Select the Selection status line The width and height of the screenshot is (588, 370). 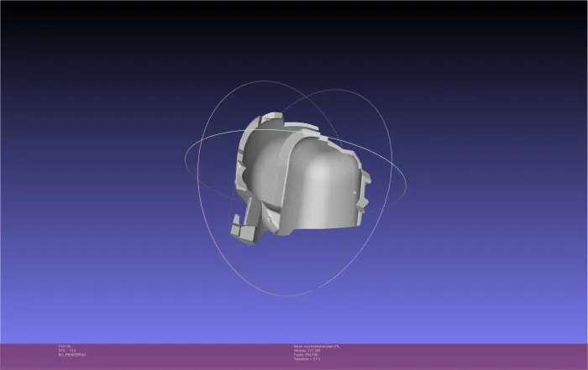pos(307,359)
